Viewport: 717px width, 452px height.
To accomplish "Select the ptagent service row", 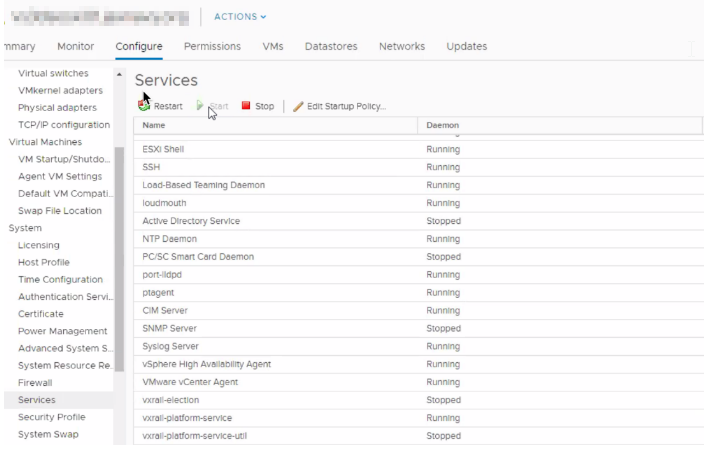I will (x=418, y=292).
